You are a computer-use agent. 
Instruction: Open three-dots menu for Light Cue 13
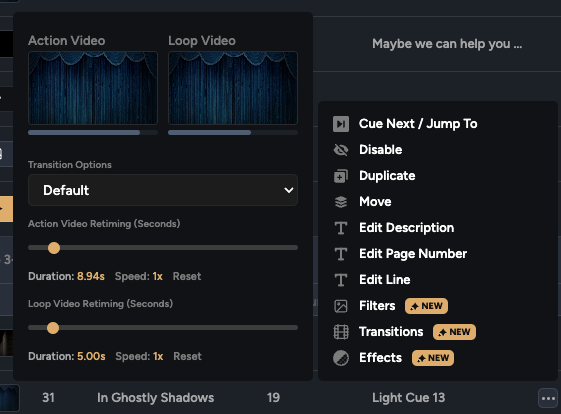pos(548,398)
